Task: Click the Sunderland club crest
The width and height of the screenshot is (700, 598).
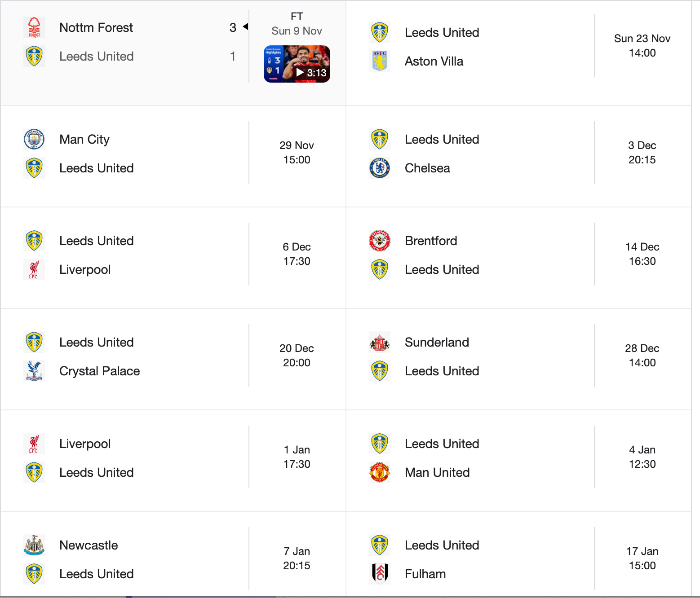Action: point(380,342)
